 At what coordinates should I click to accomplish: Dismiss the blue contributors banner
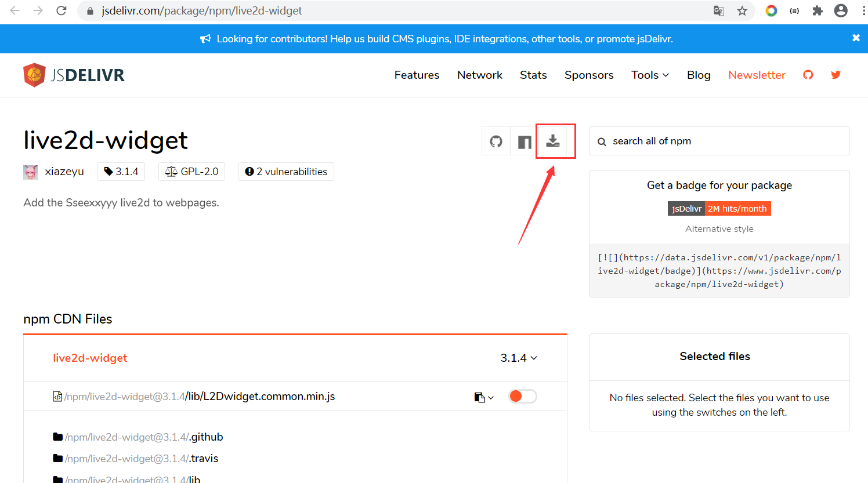pyautogui.click(x=856, y=38)
